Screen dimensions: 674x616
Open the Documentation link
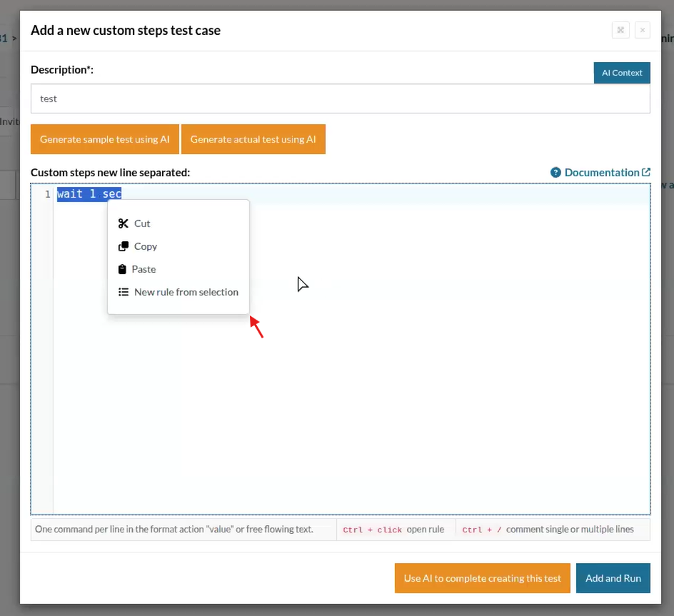click(601, 173)
